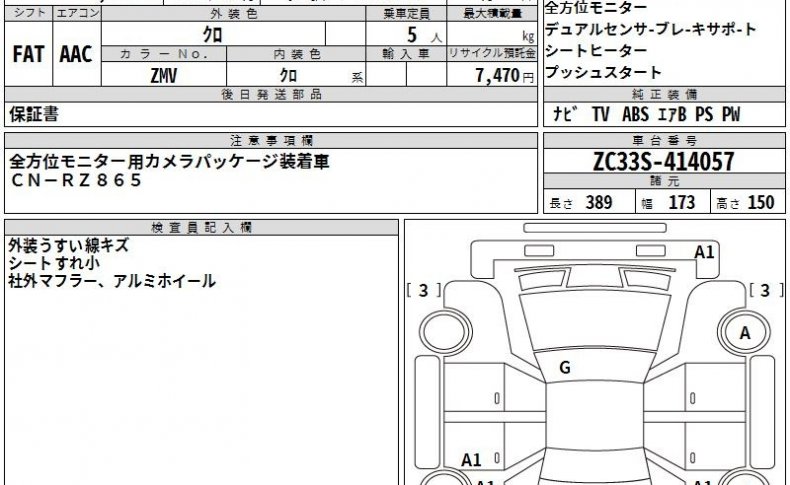790x485 pixels.
Task: Select the 乗車定員 header
Action: [406, 14]
